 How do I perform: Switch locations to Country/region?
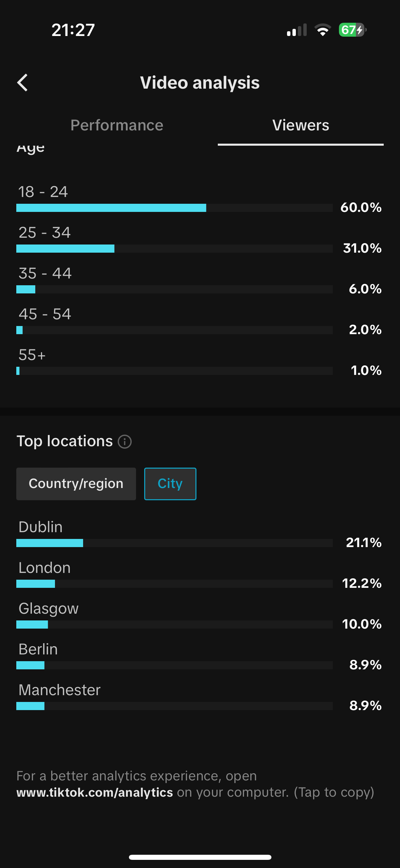pos(76,484)
